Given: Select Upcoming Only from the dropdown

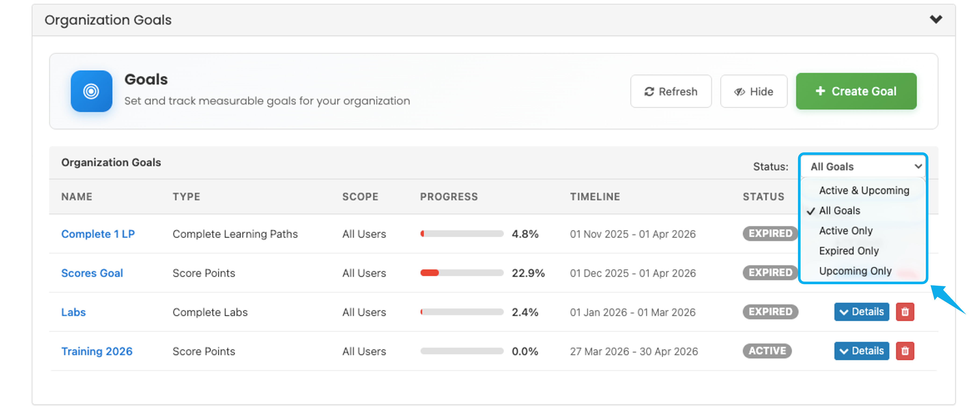Looking at the screenshot, I should click(855, 271).
